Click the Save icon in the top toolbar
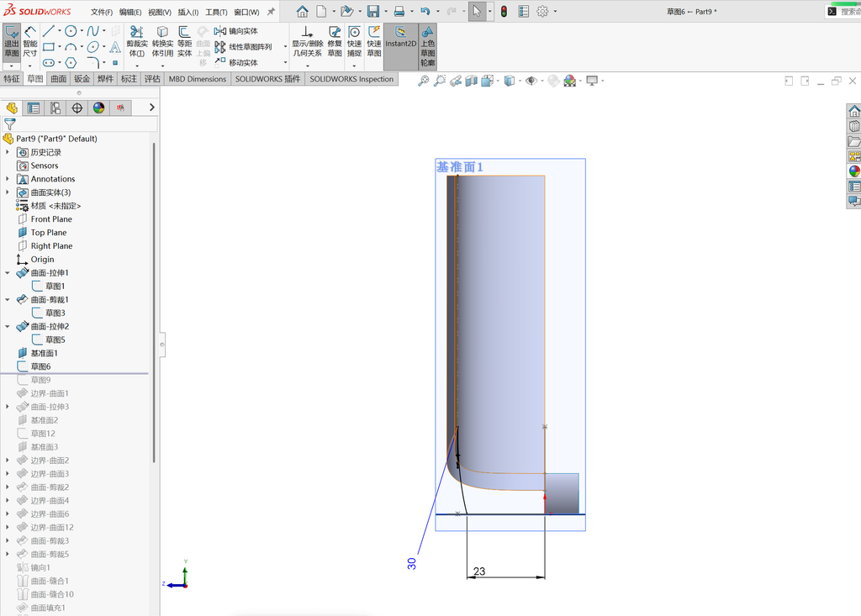This screenshot has width=861, height=616. click(x=373, y=11)
